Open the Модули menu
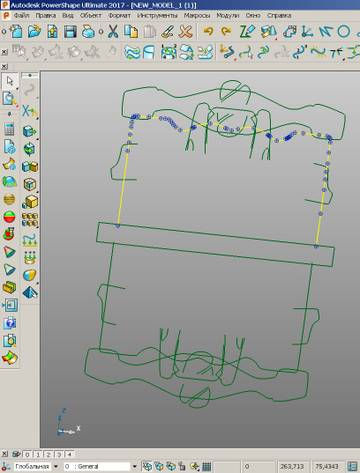The height and width of the screenshot is (473, 360). point(228,15)
